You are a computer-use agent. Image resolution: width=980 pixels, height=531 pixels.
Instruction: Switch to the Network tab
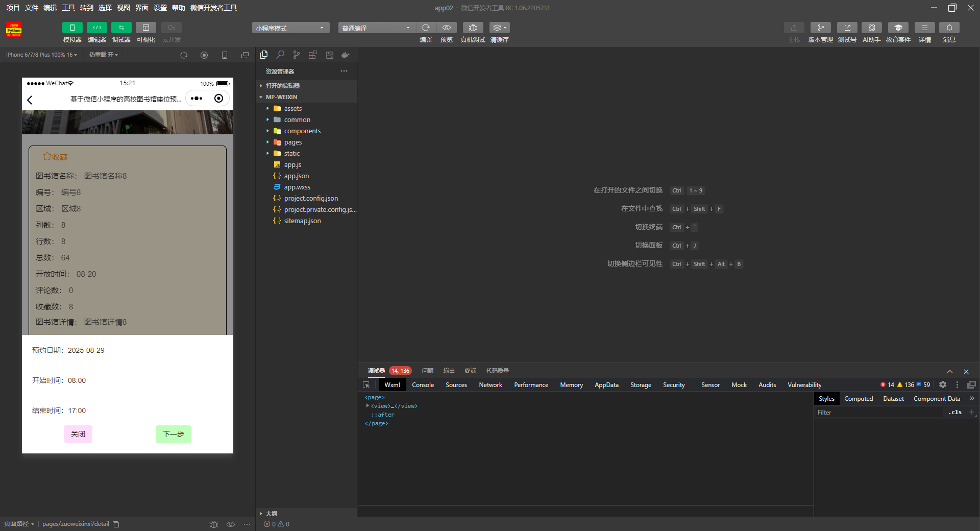coord(491,385)
